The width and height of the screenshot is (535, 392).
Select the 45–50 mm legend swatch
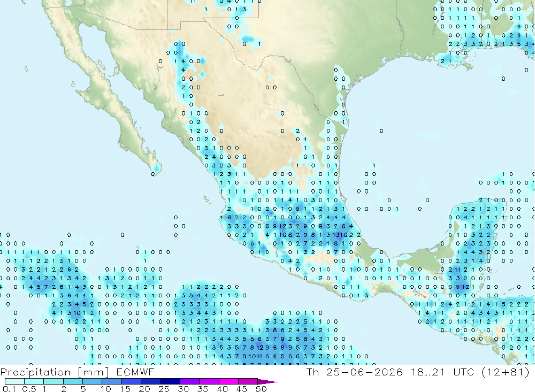coord(248,381)
